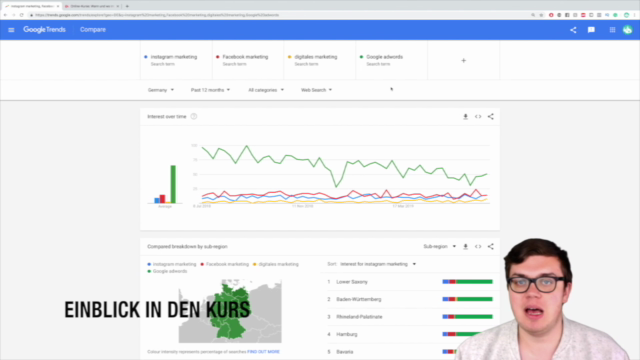This screenshot has width=640, height=360.
Task: Select the digitales marketing search term
Action: click(x=320, y=60)
